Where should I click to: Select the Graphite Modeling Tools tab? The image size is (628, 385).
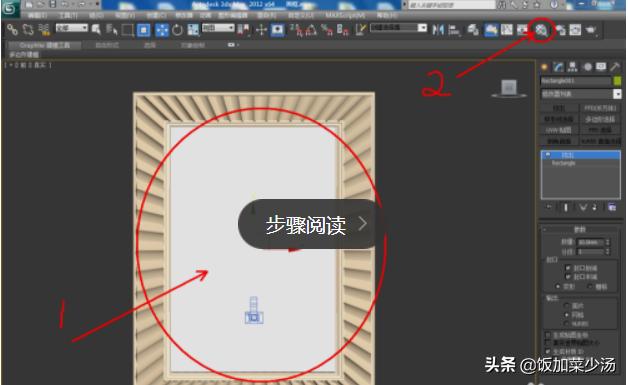[44, 45]
